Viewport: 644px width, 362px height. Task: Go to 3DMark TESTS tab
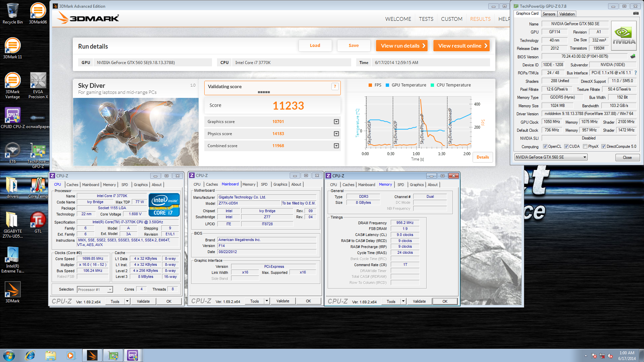click(x=426, y=19)
